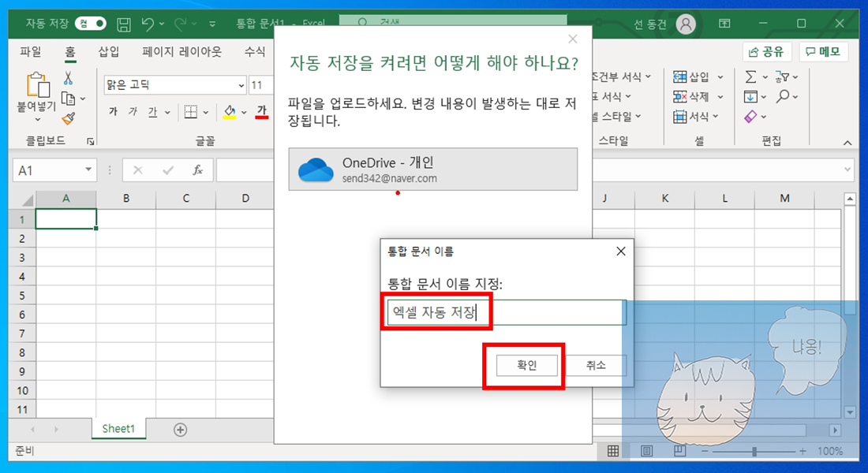The width and height of the screenshot is (868, 473).
Task: Switch to the 홈 (Home) ribbon tab
Action: (x=69, y=51)
